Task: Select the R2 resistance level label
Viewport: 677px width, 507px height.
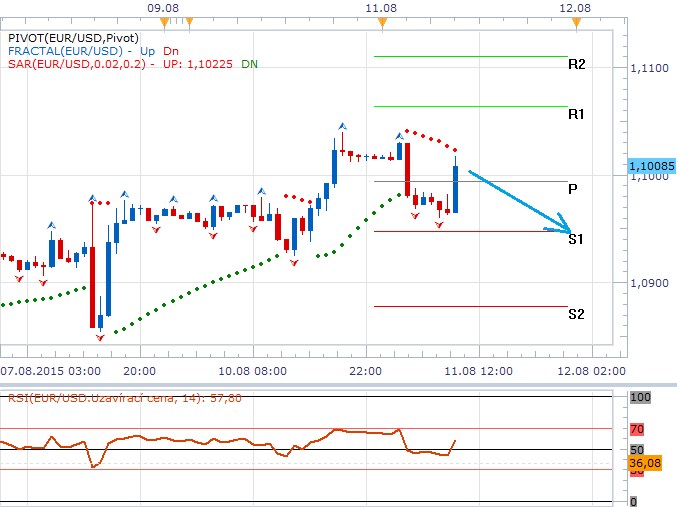Action: [576, 64]
